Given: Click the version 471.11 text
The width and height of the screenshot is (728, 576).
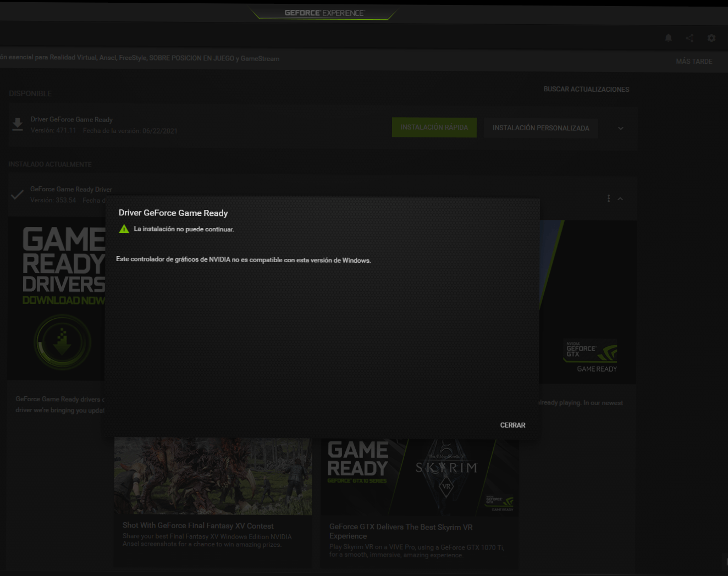Looking at the screenshot, I should [53, 131].
